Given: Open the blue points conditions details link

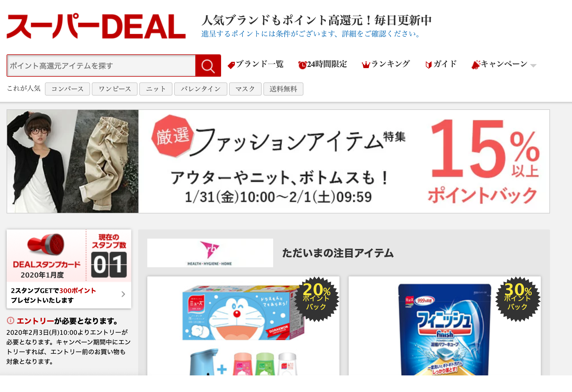Looking at the screenshot, I should [311, 34].
